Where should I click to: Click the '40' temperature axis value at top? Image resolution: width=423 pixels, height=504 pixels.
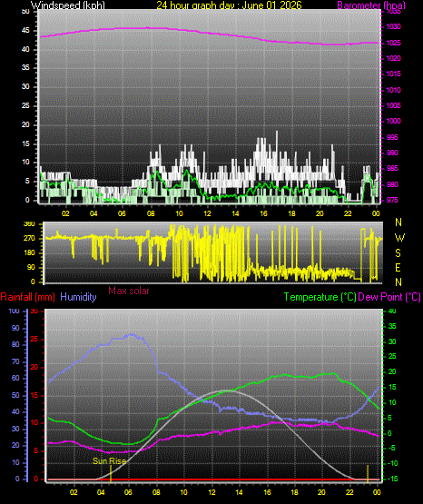pyautogui.click(x=392, y=311)
